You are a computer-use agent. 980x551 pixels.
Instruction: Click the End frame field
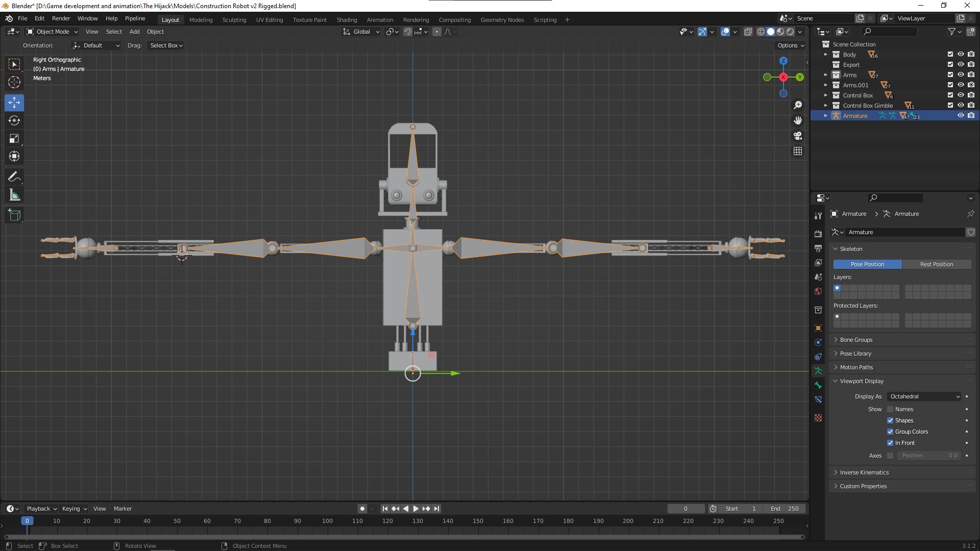[x=785, y=509]
